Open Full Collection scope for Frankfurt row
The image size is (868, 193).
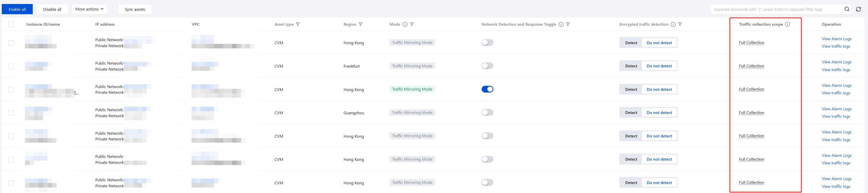click(x=751, y=66)
